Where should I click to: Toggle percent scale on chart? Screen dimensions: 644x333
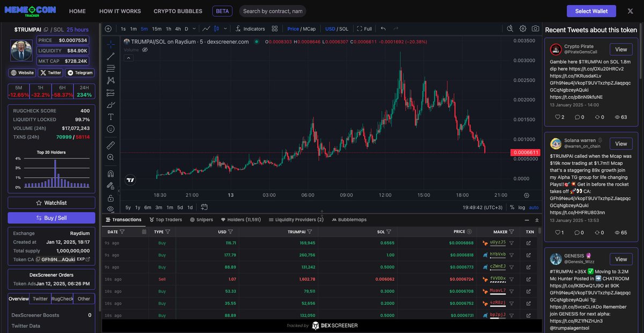point(512,207)
